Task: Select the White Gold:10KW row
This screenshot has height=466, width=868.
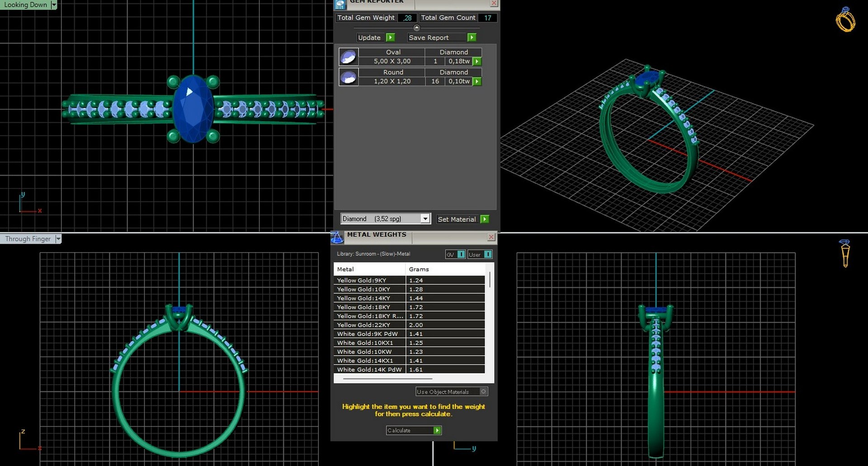Action: [x=409, y=352]
